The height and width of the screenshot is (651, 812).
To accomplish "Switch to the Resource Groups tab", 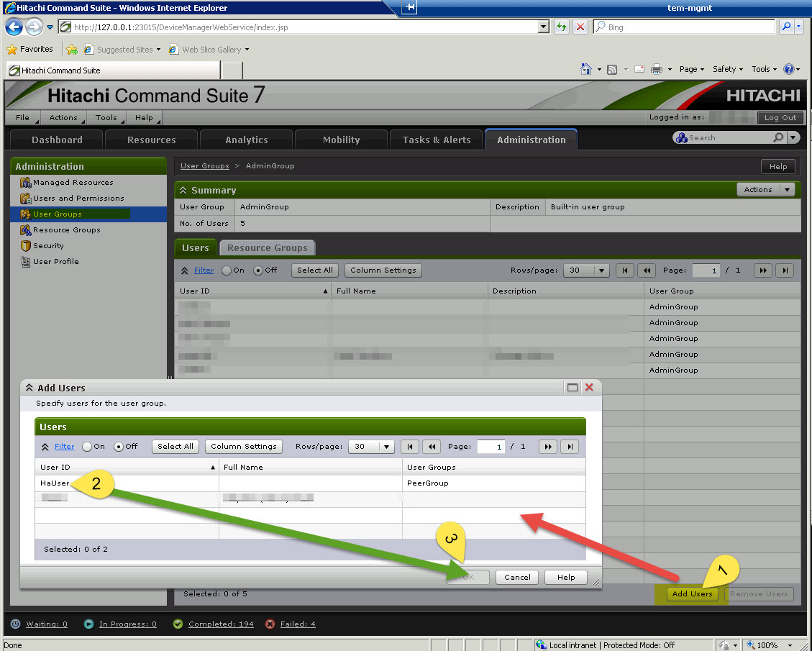I will click(x=268, y=248).
